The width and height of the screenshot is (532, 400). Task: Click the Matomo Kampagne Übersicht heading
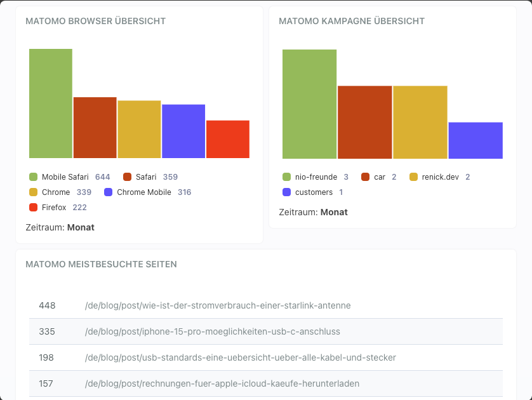(352, 21)
